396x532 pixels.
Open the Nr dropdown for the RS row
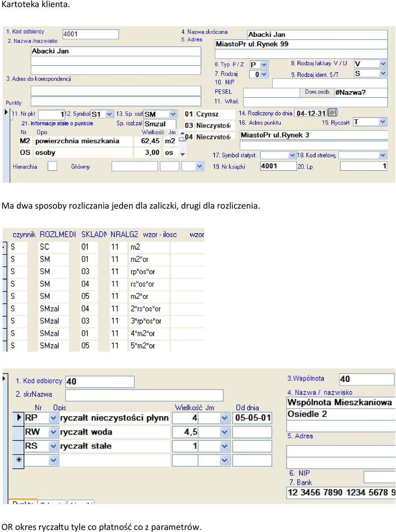[53, 446]
